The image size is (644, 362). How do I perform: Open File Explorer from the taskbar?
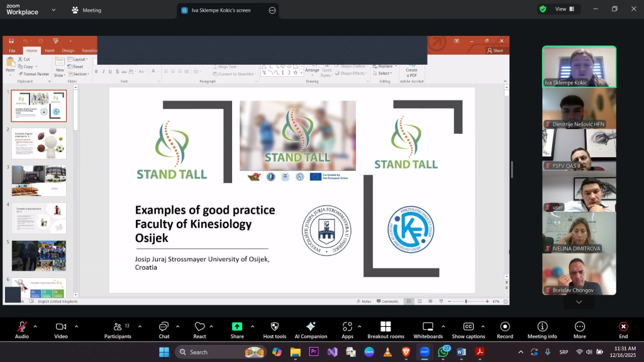tap(296, 352)
